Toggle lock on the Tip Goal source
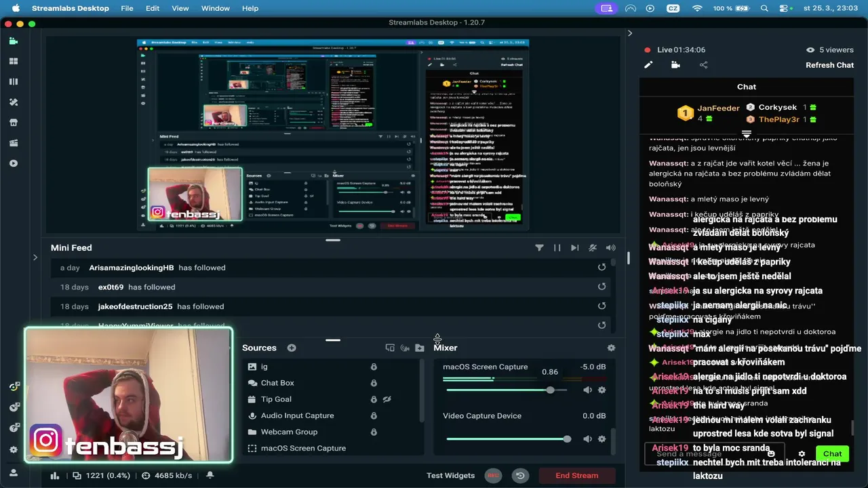 (374, 399)
